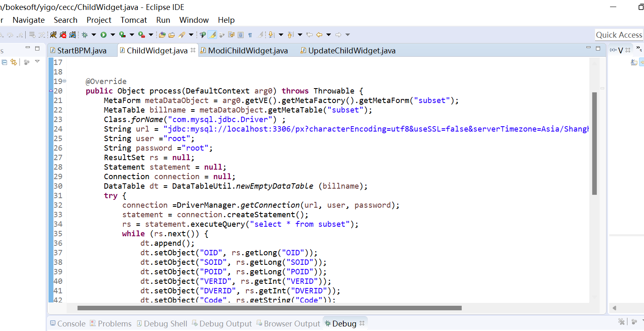Open the Browser Output view tab
Image resolution: width=644 pixels, height=331 pixels.
(x=288, y=324)
